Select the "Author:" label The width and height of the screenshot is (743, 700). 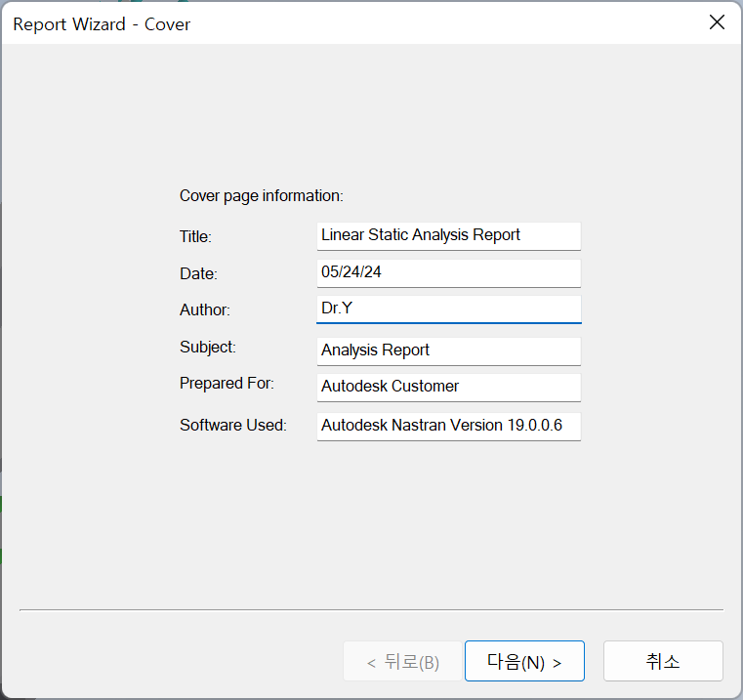(x=204, y=309)
